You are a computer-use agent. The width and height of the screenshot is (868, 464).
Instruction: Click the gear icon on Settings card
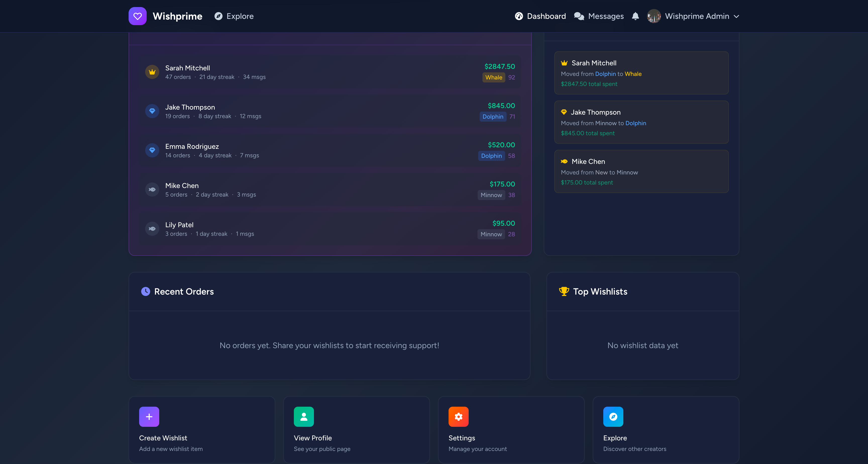(x=458, y=417)
